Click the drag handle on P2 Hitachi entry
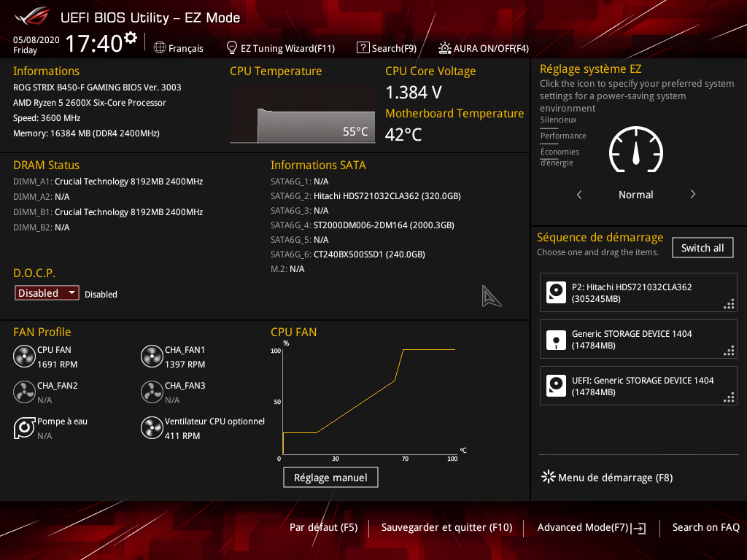The height and width of the screenshot is (560, 747). tap(729, 304)
